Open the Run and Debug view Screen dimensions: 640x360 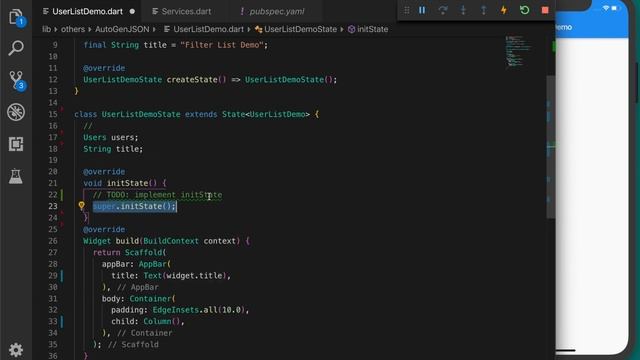point(16,112)
